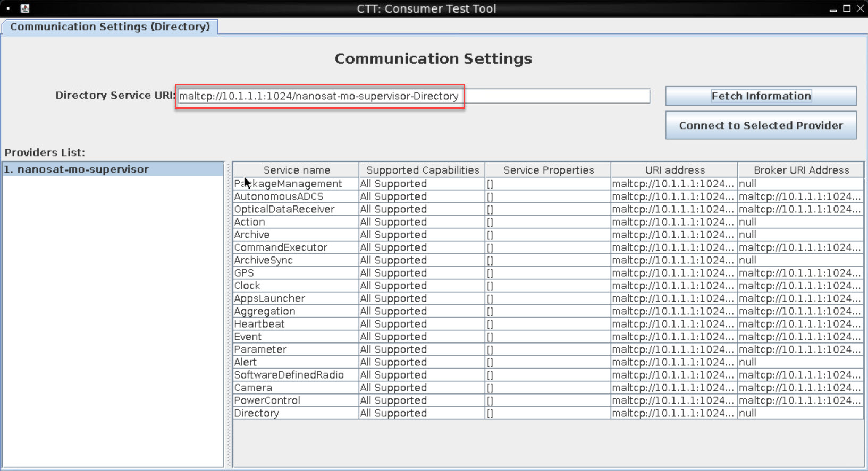Select the PackageManagement service row
Image resolution: width=868 pixels, height=471 pixels.
(x=548, y=184)
